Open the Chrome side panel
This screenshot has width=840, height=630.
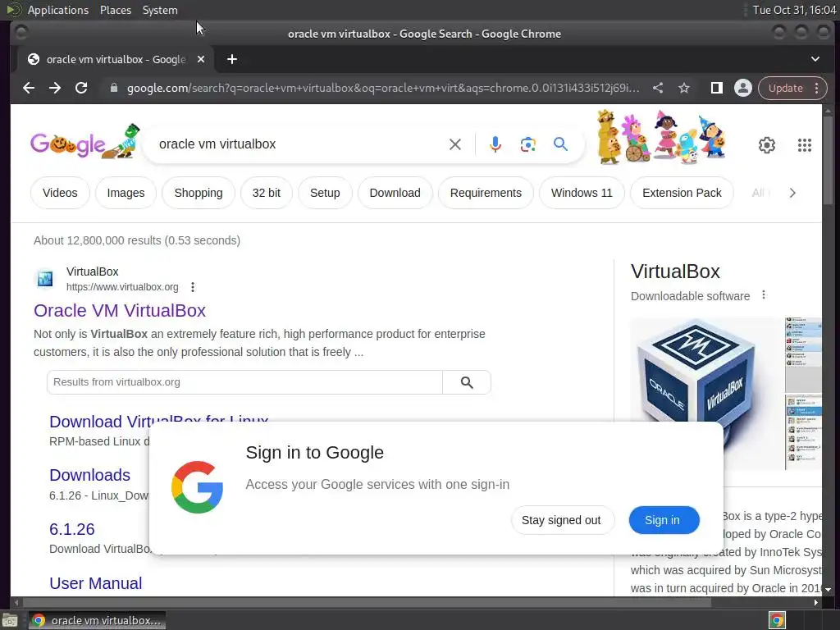click(x=717, y=88)
